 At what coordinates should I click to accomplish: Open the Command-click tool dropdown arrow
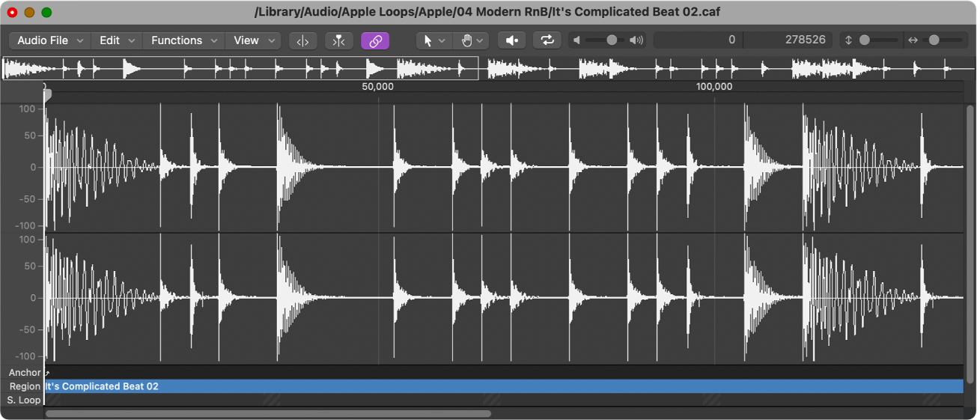click(x=480, y=40)
